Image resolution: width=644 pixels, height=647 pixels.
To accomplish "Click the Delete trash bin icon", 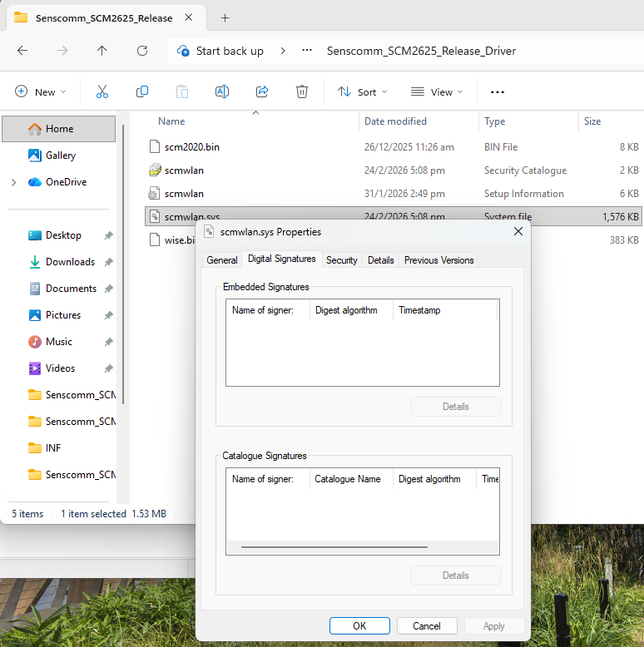I will tap(302, 91).
